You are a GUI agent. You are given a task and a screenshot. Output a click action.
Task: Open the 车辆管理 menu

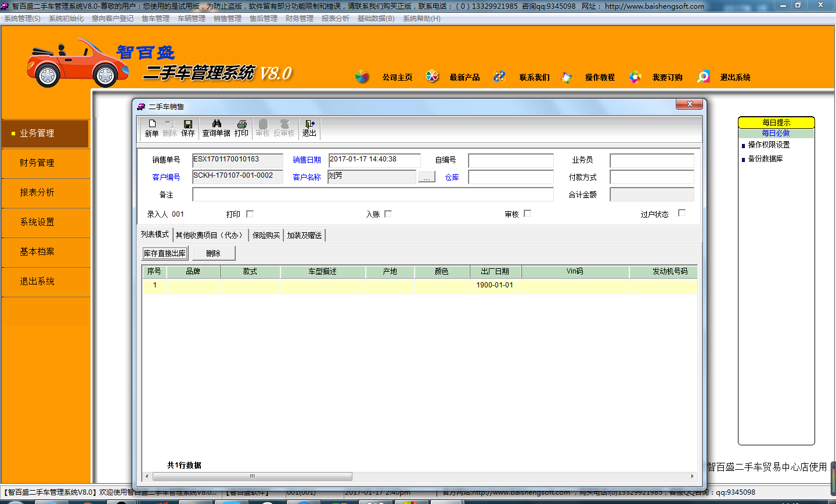192,19
